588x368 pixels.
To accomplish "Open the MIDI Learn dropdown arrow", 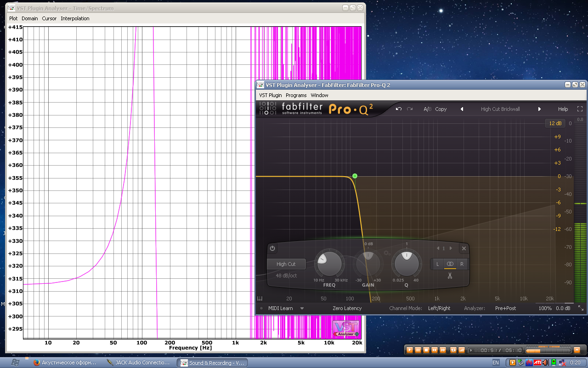I will [302, 308].
